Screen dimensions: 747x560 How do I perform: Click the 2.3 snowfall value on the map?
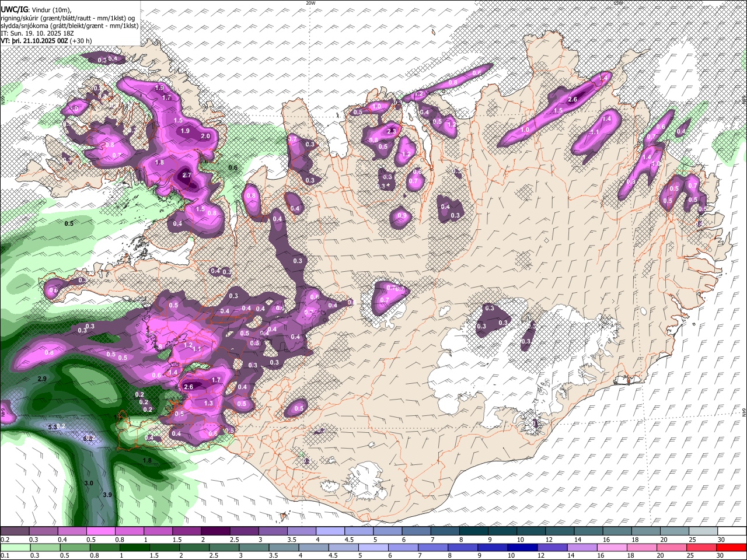point(391,131)
